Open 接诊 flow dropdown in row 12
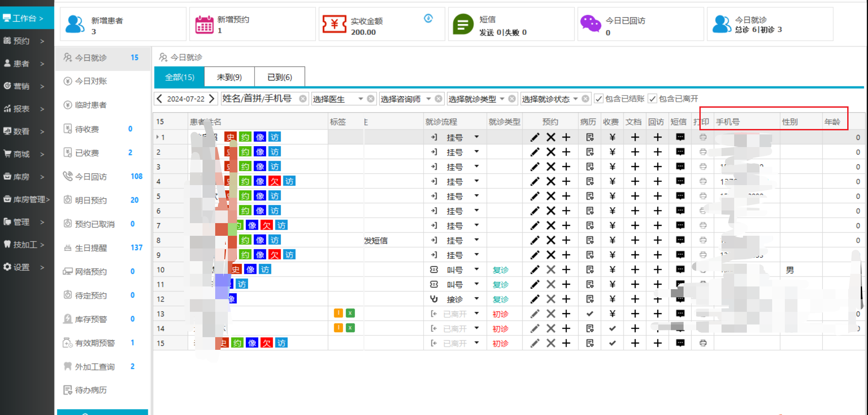The height and width of the screenshot is (415, 868). (x=476, y=299)
